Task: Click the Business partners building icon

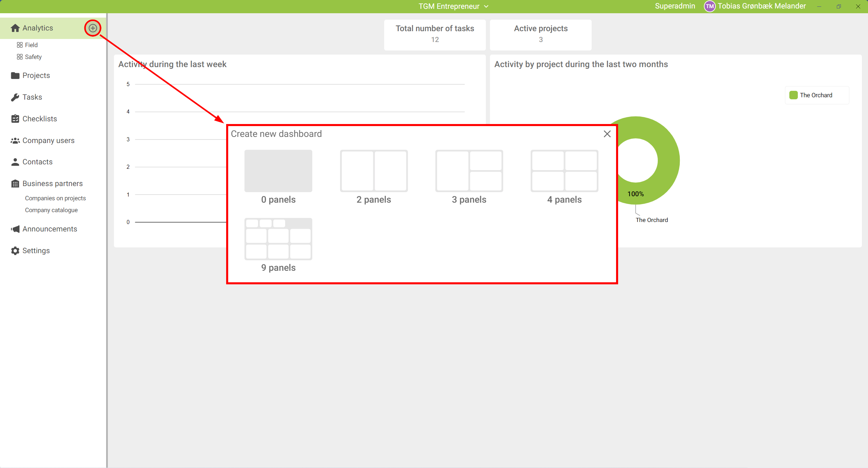Action: [x=15, y=184]
